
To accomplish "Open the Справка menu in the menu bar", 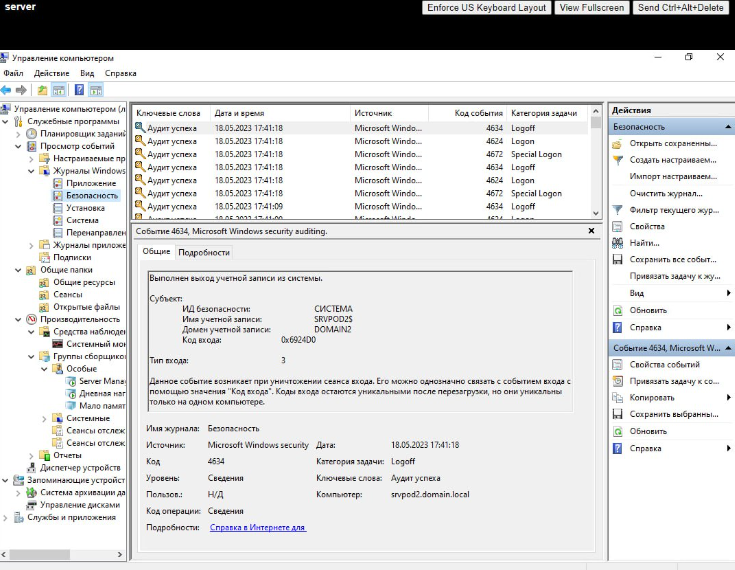I will click(x=120, y=73).
